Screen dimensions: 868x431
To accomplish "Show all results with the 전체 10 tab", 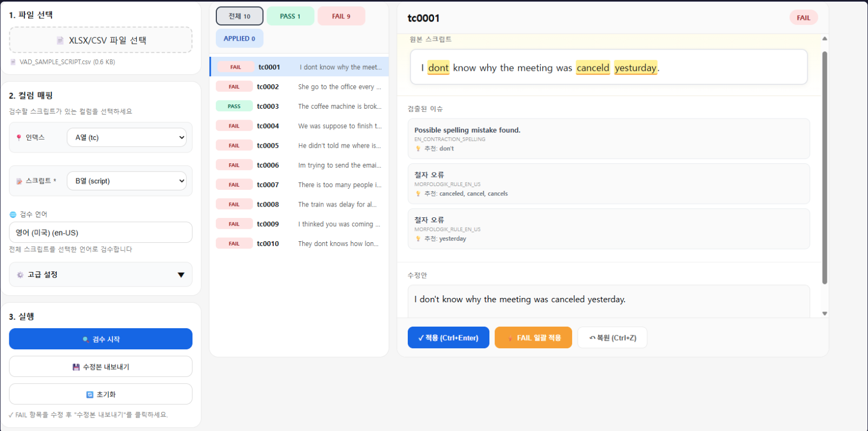I will pyautogui.click(x=240, y=16).
